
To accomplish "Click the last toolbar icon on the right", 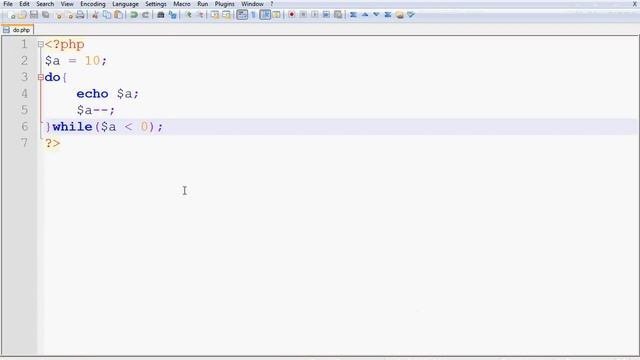I will pos(411,15).
